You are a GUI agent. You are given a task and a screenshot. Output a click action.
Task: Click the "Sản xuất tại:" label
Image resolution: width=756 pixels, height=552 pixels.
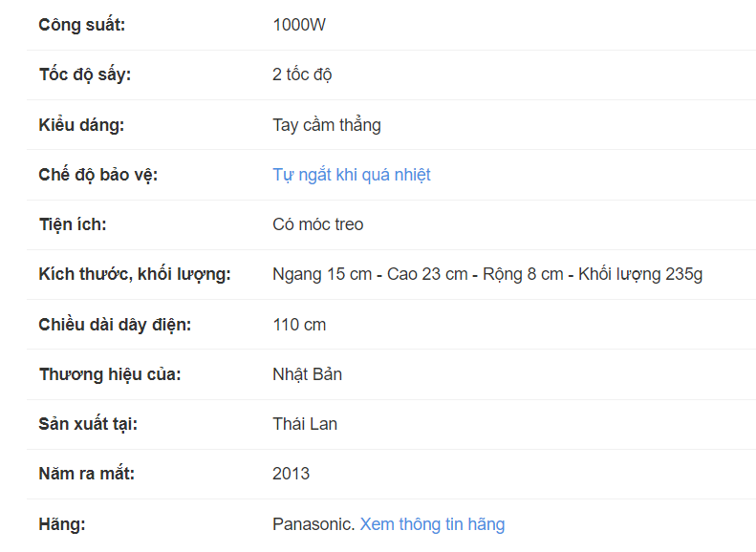(88, 424)
